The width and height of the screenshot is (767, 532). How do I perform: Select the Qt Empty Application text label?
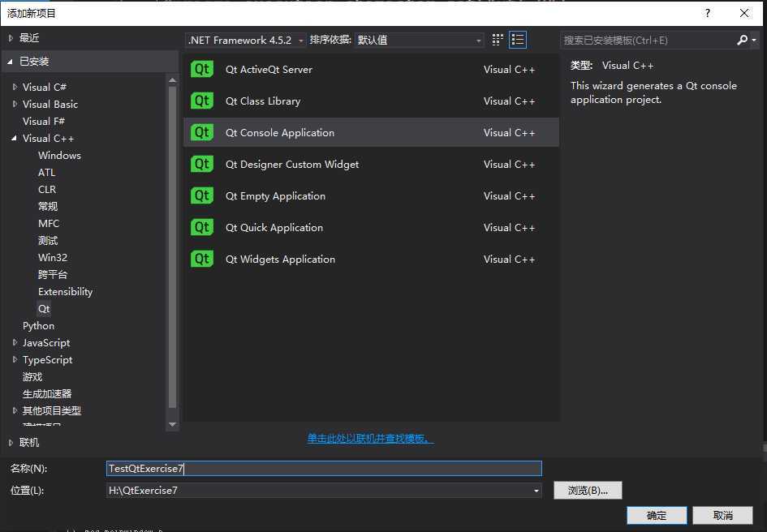click(275, 195)
